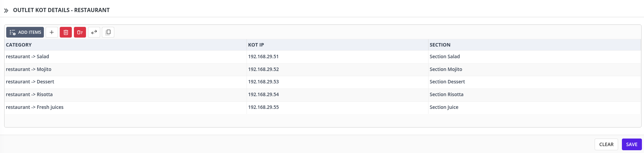Image resolution: width=644 pixels, height=153 pixels.
Task: Collapse panel using double chevron icon
Action: point(6,11)
